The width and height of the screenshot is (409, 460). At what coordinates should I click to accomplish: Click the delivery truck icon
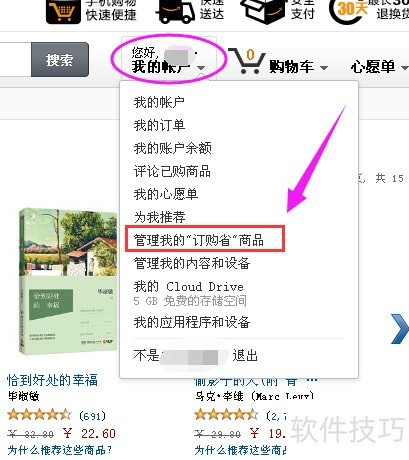pyautogui.click(x=175, y=12)
